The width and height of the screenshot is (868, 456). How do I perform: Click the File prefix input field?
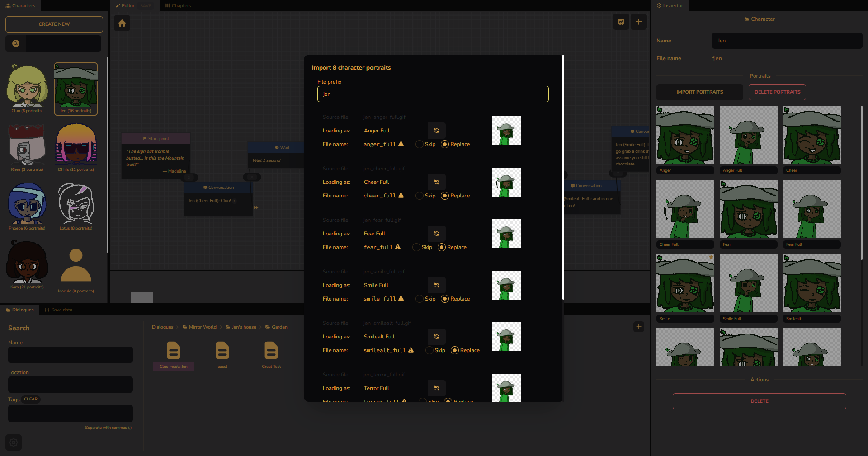tap(433, 94)
